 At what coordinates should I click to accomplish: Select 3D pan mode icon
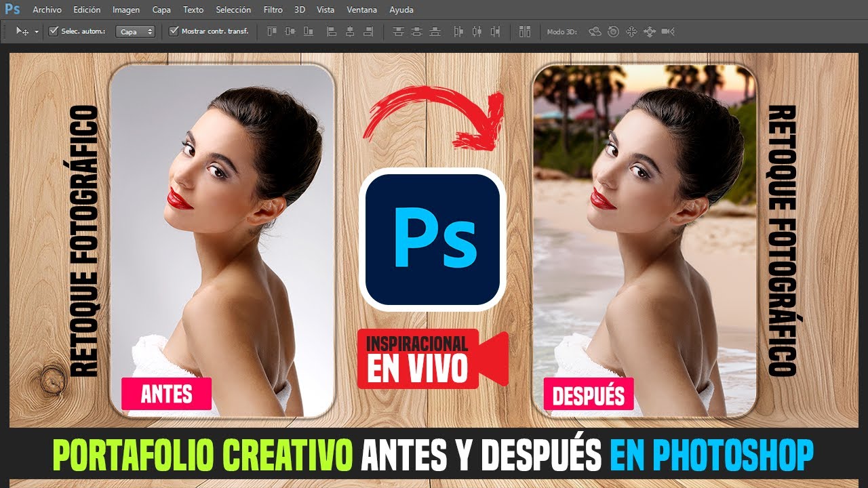click(631, 31)
